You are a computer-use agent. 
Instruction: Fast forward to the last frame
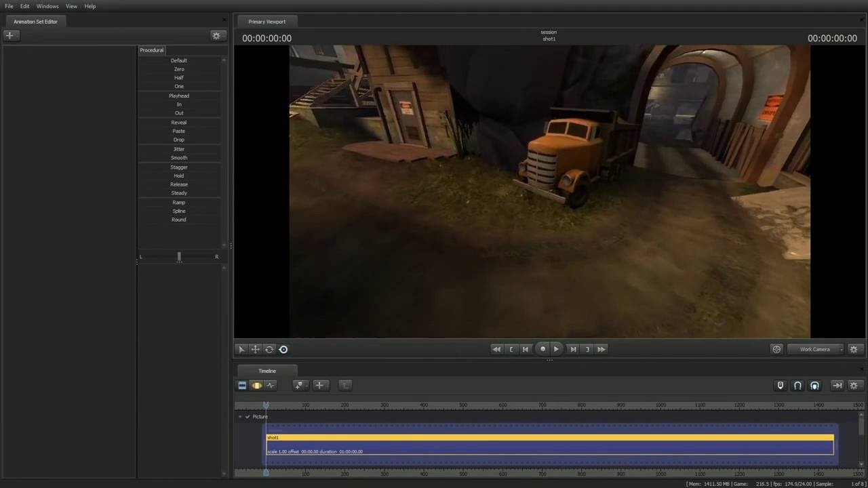click(601, 349)
